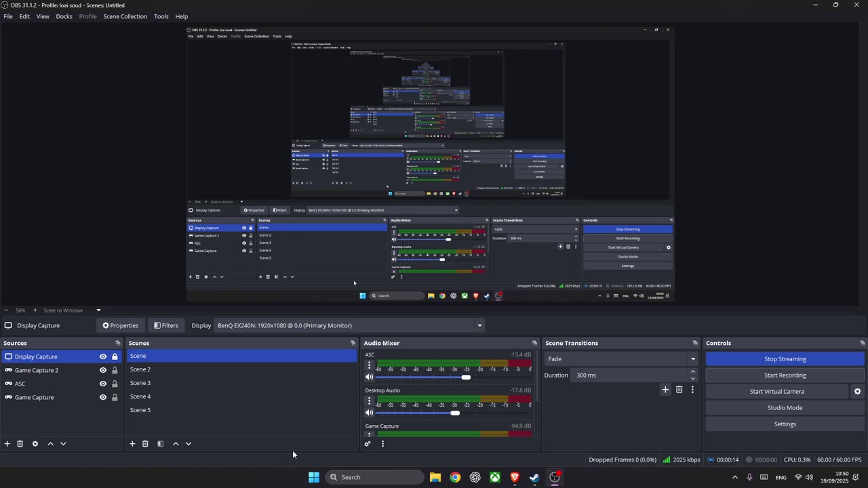This screenshot has height=488, width=868.
Task: Add a new source with plus icon
Action: 7,444
